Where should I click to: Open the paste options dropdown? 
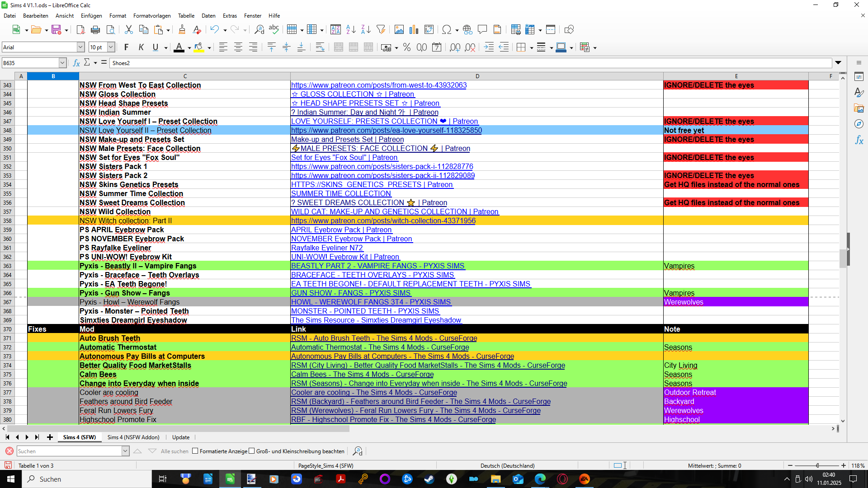[x=168, y=30]
